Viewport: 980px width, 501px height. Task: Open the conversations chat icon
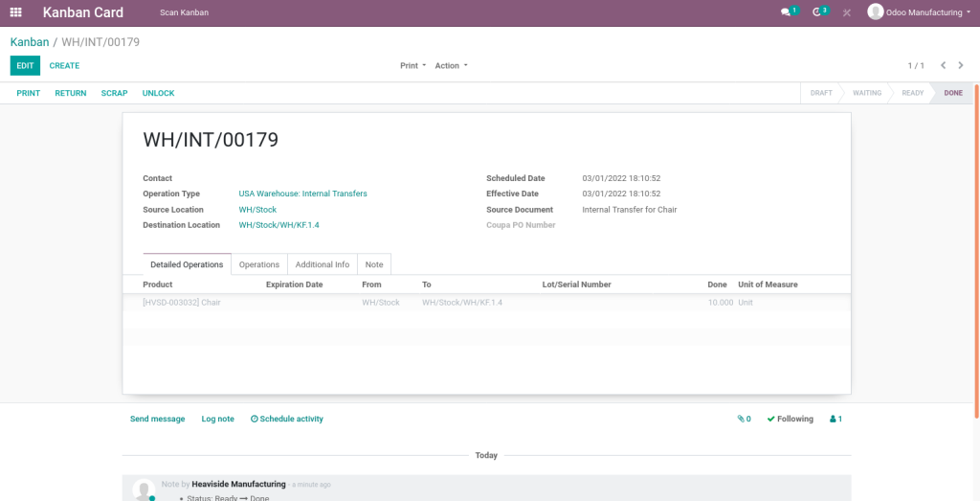coord(787,12)
